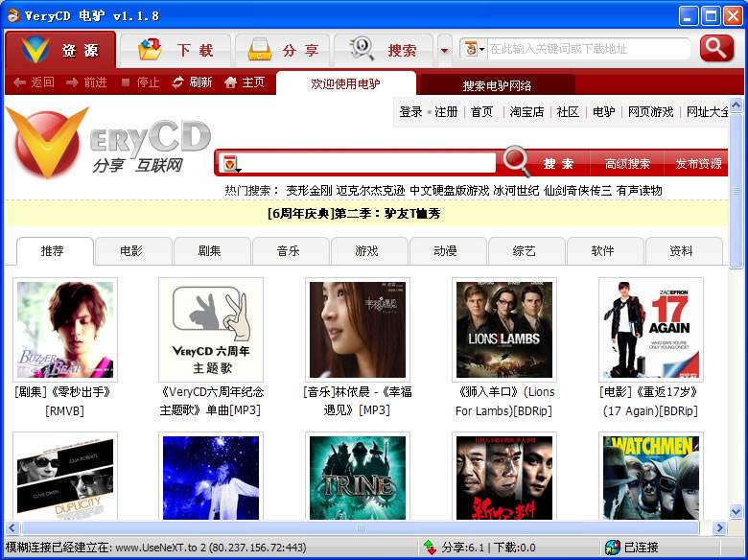Click the magnifier icon beside the web search box
This screenshot has height=560, width=748.
(517, 162)
